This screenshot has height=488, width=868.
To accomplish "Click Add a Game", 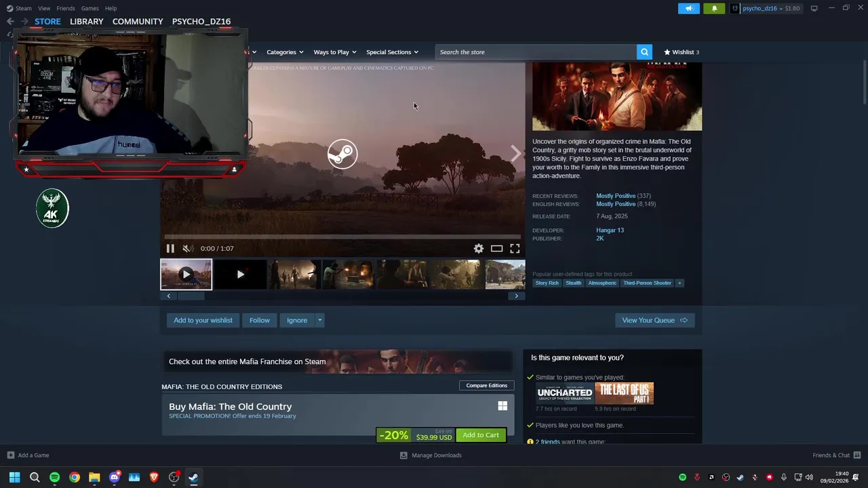I will click(28, 455).
